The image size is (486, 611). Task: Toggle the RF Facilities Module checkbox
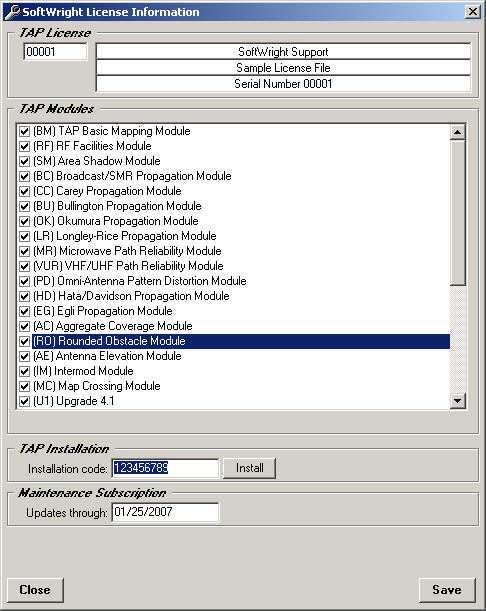(x=25, y=146)
